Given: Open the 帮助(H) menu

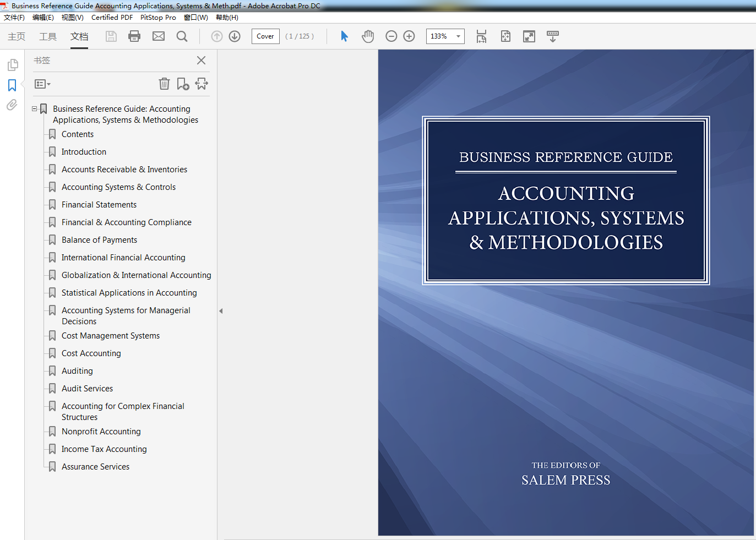Looking at the screenshot, I should point(227,18).
